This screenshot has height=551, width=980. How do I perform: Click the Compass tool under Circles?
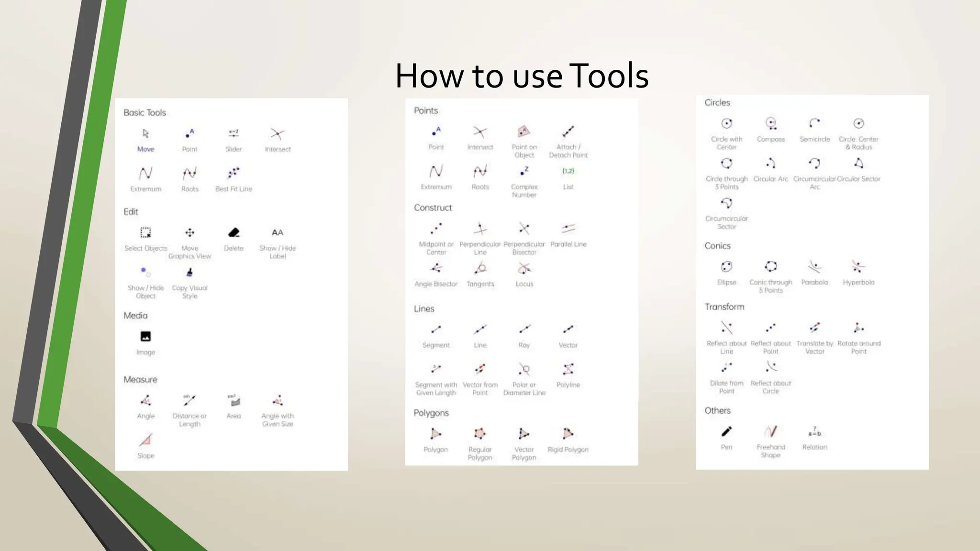pos(770,123)
